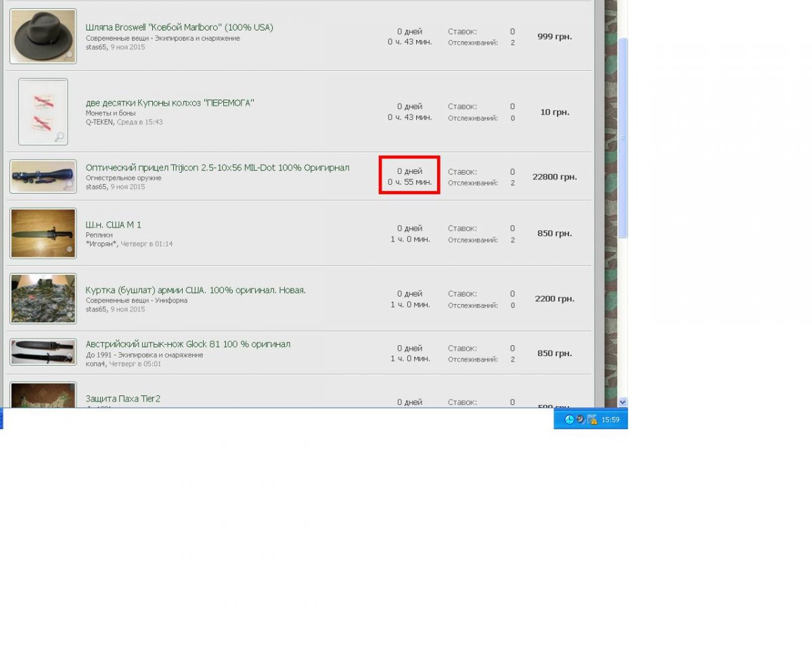Image resolution: width=812 pixels, height=650 pixels.
Task: Click the blue clock tray icon
Action: 569,420
